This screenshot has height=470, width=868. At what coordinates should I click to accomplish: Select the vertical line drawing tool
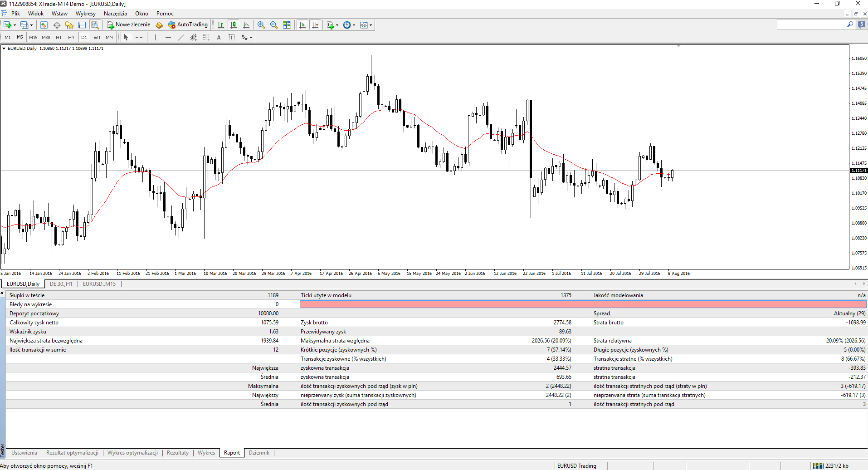[155, 37]
